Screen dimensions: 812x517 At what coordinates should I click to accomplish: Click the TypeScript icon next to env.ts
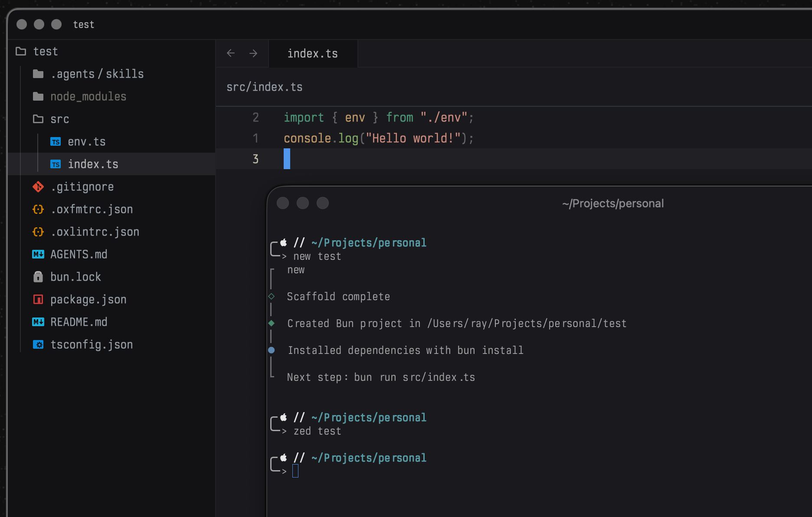(x=56, y=142)
